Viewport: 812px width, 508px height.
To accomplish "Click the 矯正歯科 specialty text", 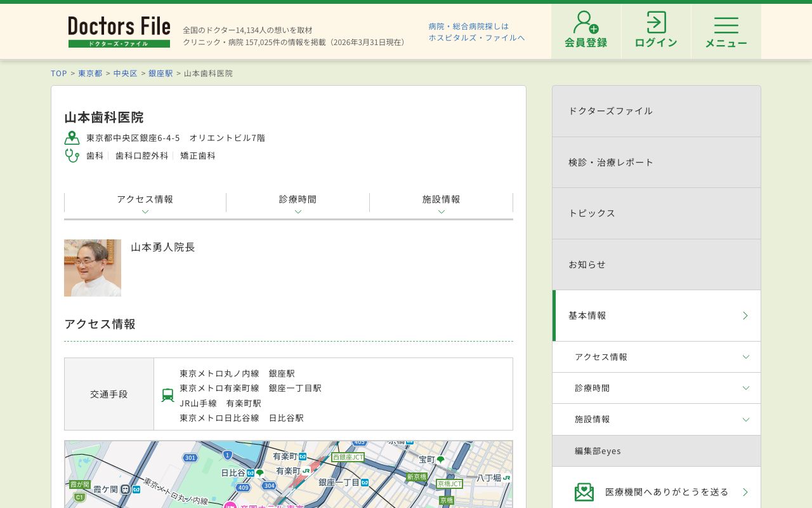I will tap(198, 156).
